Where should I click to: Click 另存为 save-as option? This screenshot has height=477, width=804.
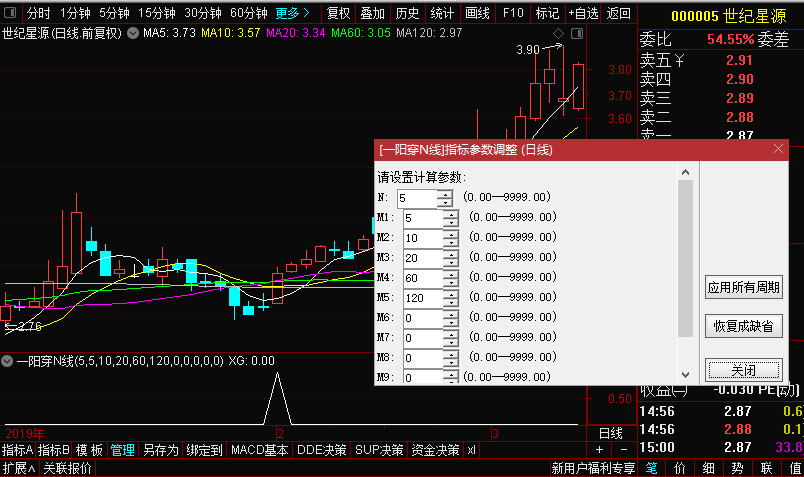[x=160, y=450]
